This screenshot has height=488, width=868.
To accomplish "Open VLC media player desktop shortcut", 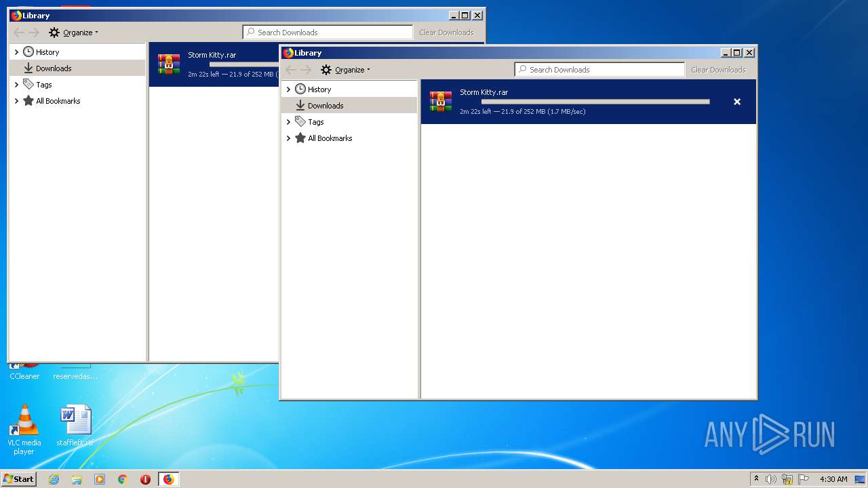I will pyautogui.click(x=24, y=430).
